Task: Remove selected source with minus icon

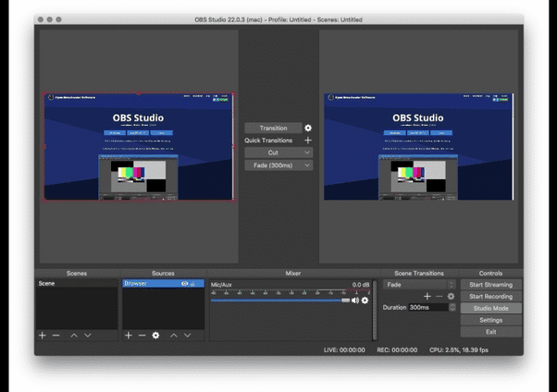Action: (142, 336)
